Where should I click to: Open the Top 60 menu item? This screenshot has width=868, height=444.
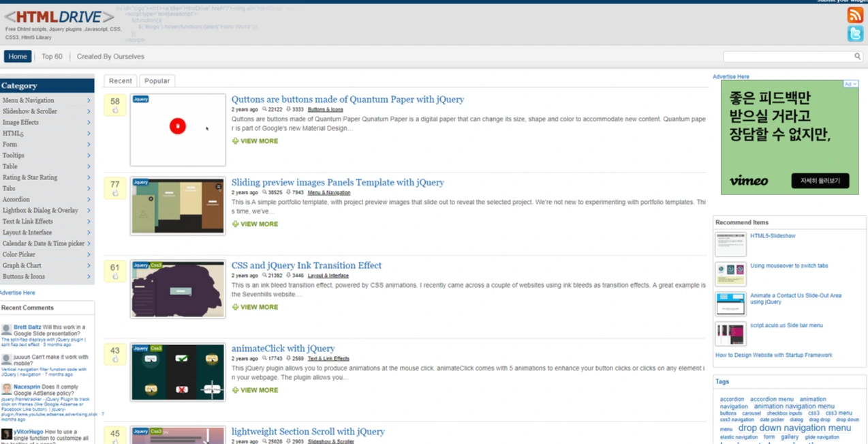[52, 57]
